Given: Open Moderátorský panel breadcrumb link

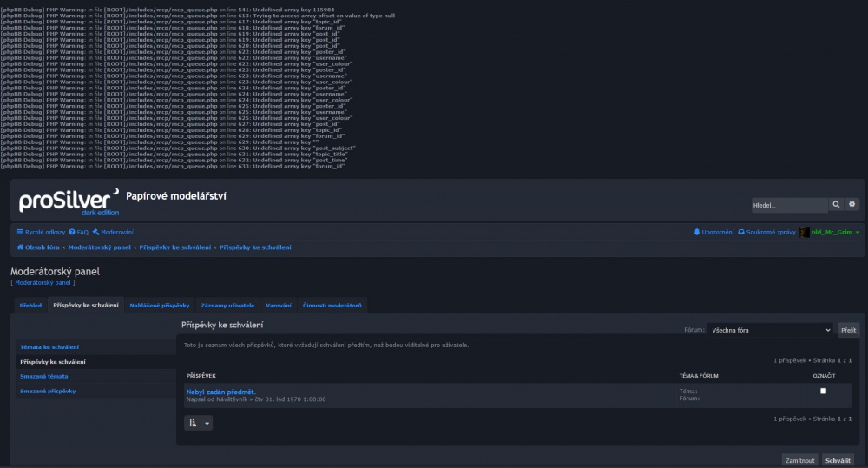Looking at the screenshot, I should pos(100,247).
